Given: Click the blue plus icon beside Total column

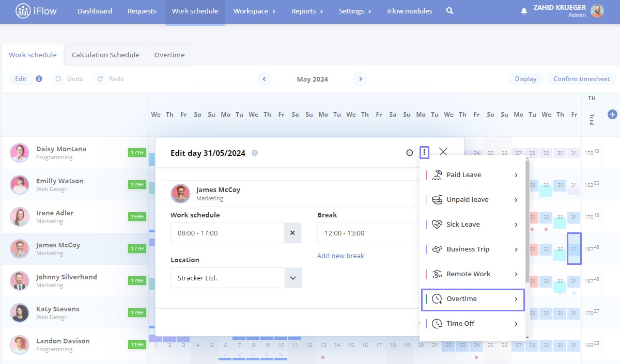Looking at the screenshot, I should coord(612,115).
